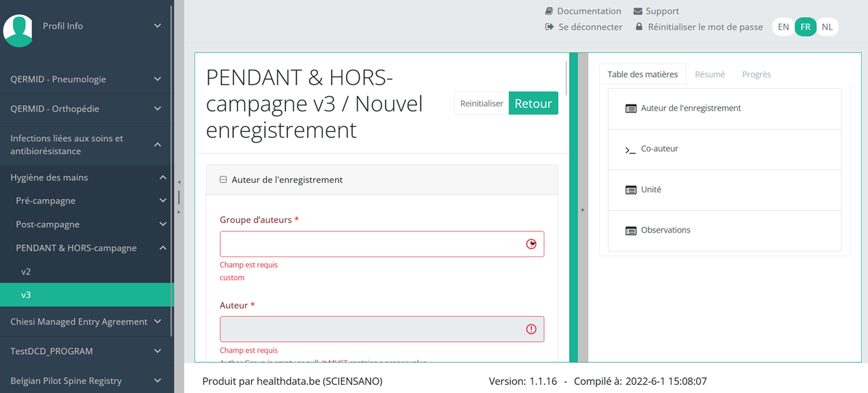The image size is (868, 393).
Task: Click the Se déconnecter logout icon
Action: tap(549, 27)
